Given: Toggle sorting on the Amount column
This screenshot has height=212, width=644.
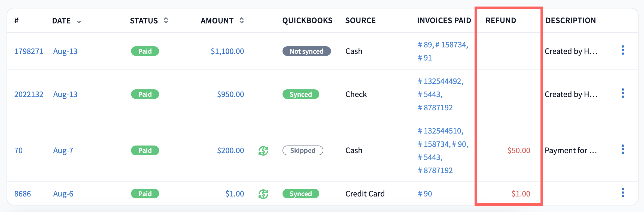Looking at the screenshot, I should click(x=242, y=20).
